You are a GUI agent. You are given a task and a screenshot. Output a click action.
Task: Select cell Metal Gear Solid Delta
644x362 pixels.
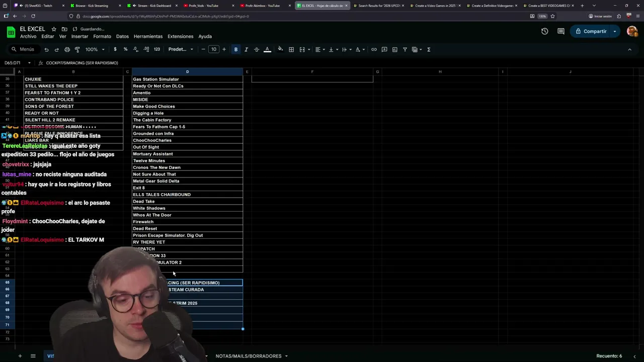click(x=187, y=181)
